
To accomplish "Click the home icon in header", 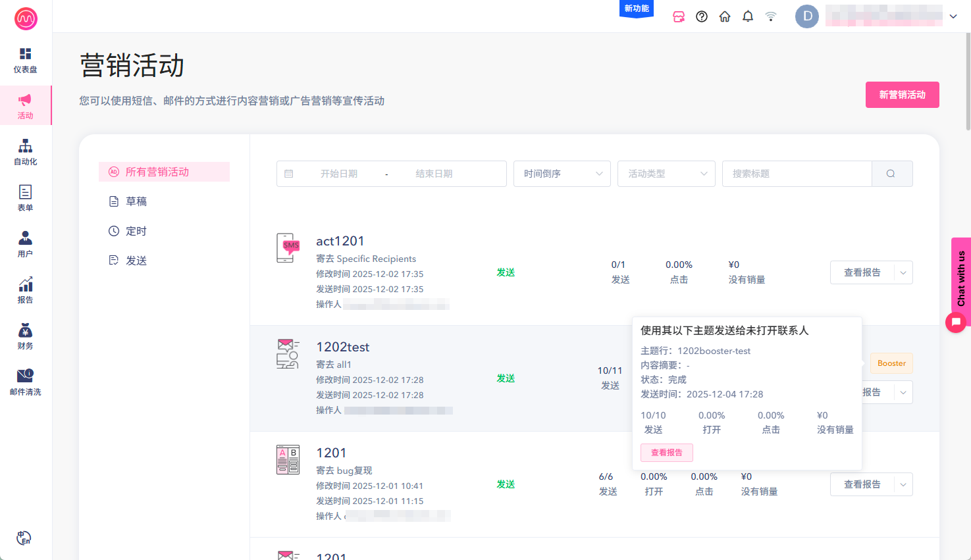I will 725,16.
